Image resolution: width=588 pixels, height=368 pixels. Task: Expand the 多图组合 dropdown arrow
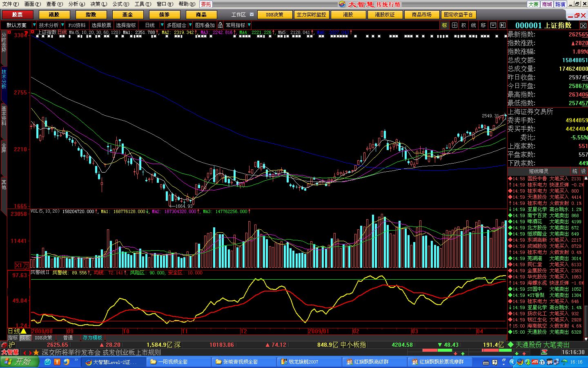point(190,25)
